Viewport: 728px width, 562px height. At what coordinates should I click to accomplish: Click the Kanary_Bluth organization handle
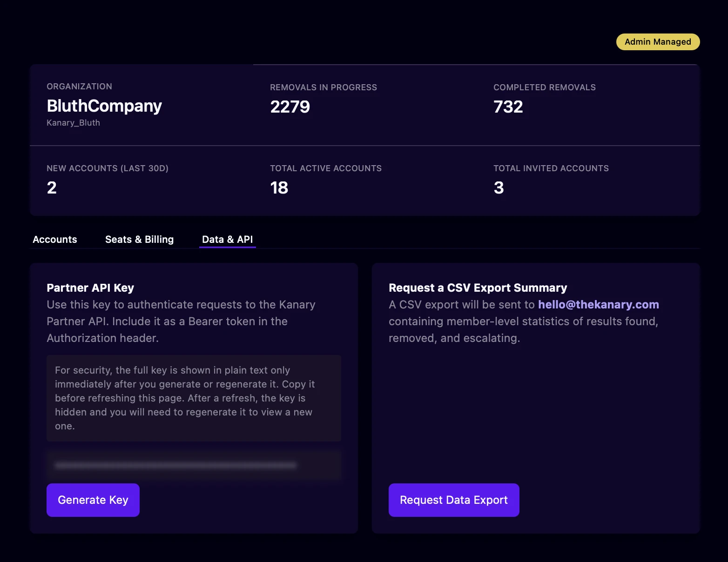point(73,123)
